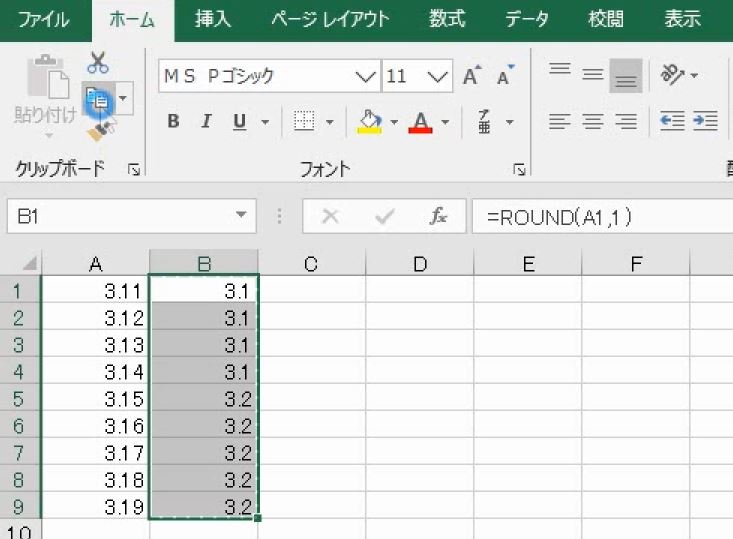Select column A header
Image resolution: width=733 pixels, height=539 pixels.
click(x=96, y=263)
